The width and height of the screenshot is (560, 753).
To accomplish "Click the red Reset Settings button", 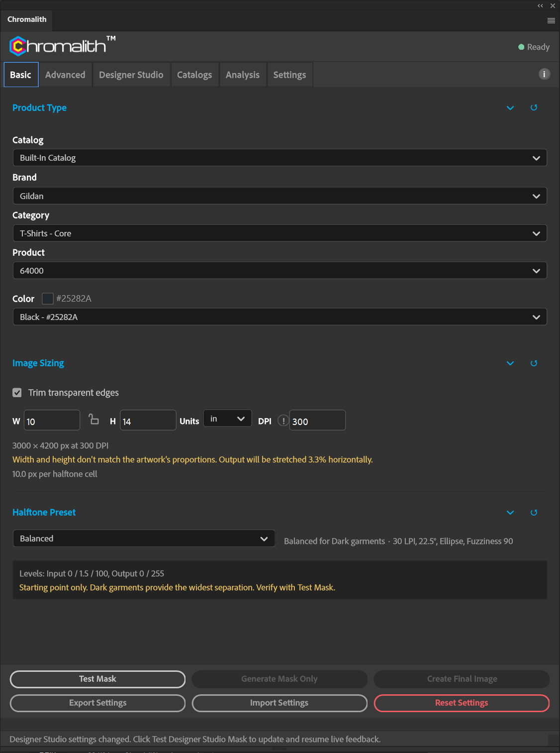I will click(x=462, y=703).
